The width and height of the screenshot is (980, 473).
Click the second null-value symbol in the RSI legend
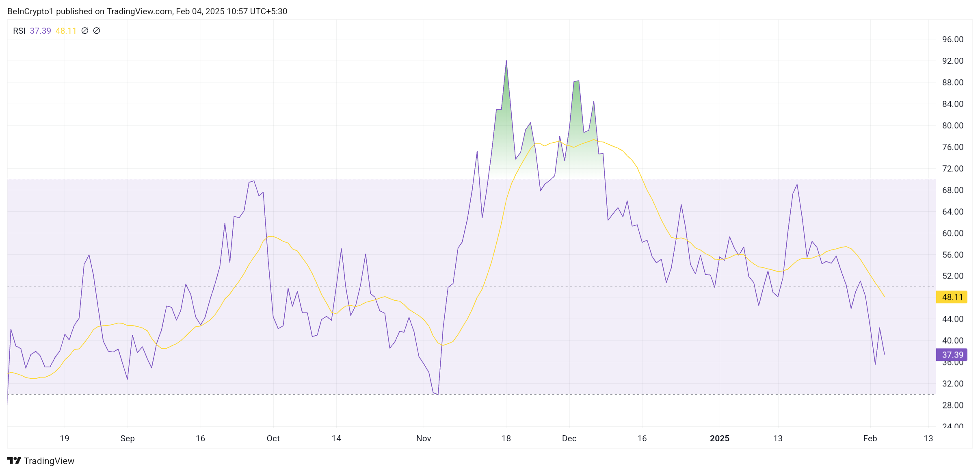(97, 31)
